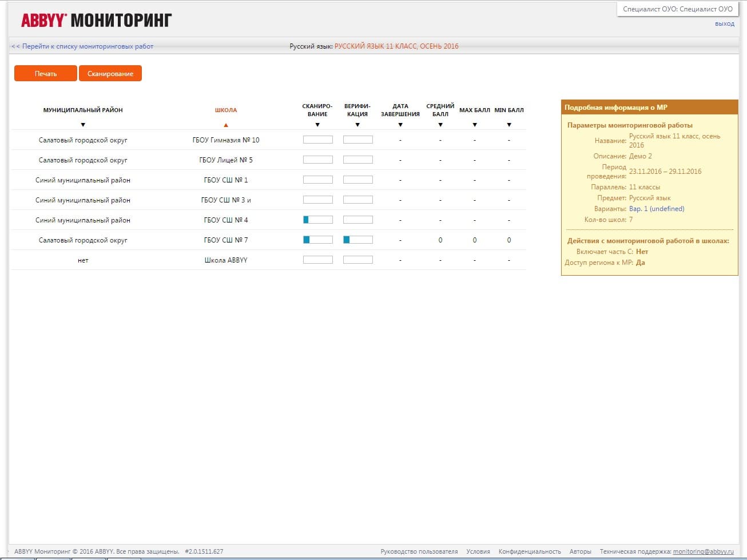Sort by ВЕРИФИ-КАЦИЯ column arrow

357,125
